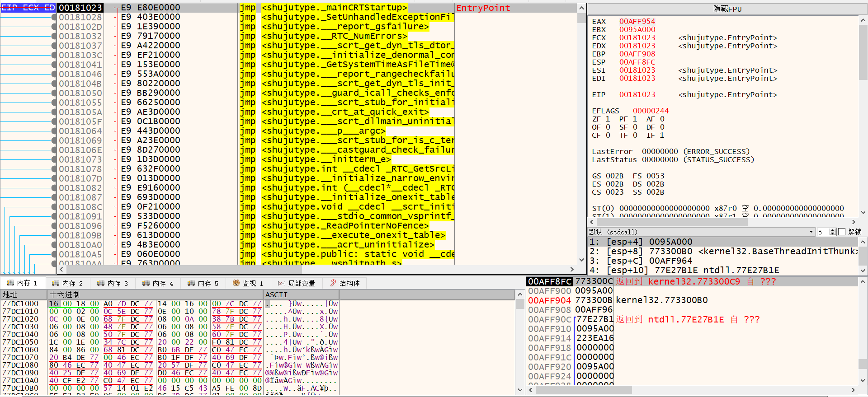
Task: Toggle breakpoint bullet at address 0018103C
Action: tap(54, 55)
